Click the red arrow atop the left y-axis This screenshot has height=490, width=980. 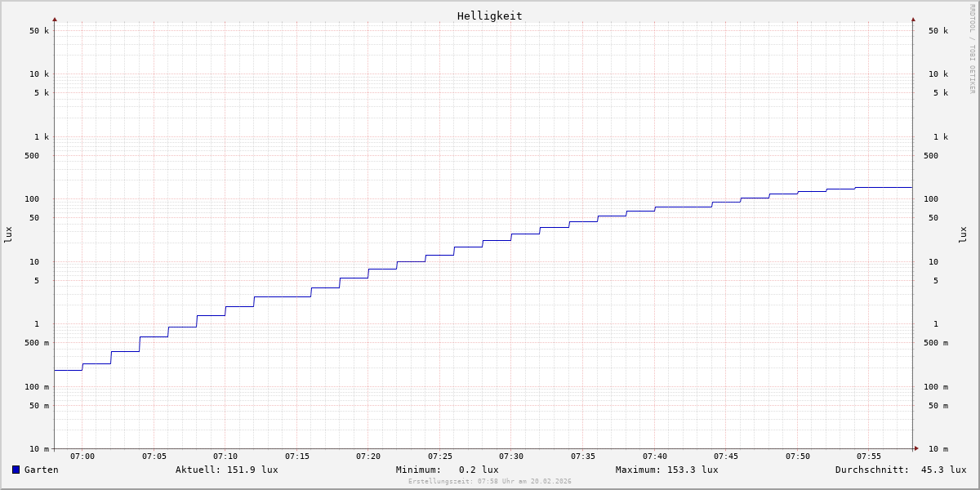click(55, 19)
